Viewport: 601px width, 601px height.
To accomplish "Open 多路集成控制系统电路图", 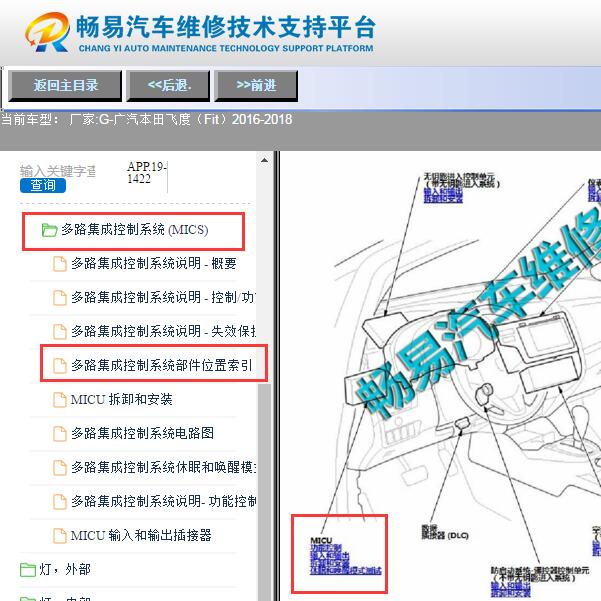I will click(x=143, y=433).
